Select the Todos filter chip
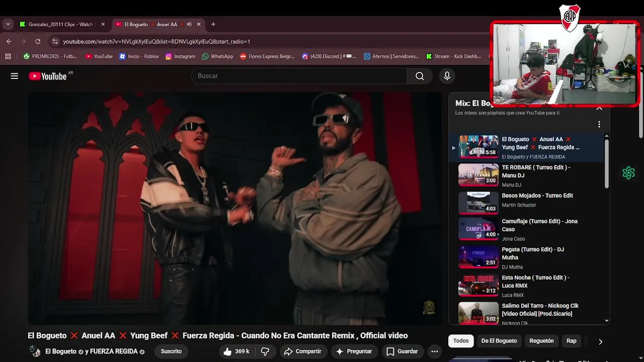This screenshot has height=362, width=644. pyautogui.click(x=461, y=341)
